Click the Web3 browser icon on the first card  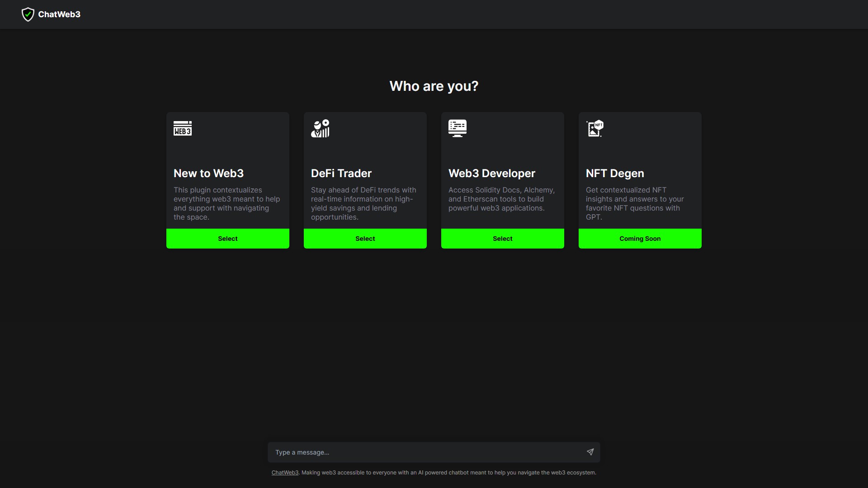click(182, 128)
